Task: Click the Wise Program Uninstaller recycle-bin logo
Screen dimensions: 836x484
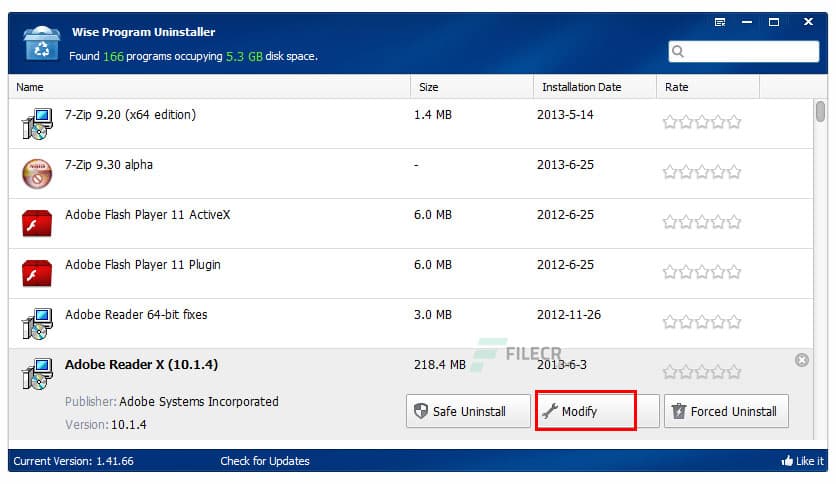Action: (41, 43)
